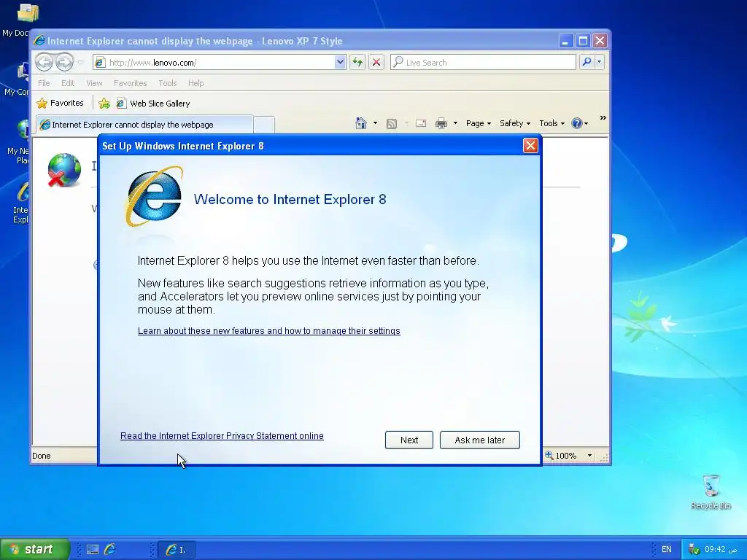Click 'Done' in the status bar
This screenshot has width=747, height=560.
[42, 456]
